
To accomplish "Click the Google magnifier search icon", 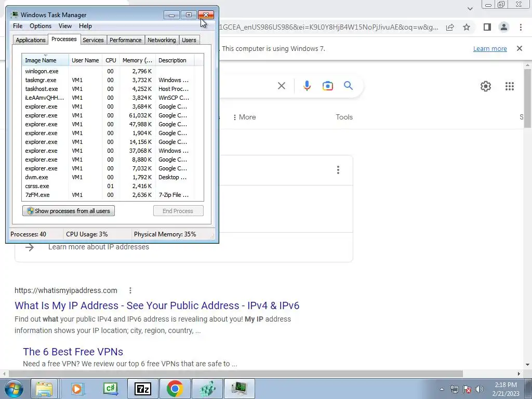I will point(348,86).
